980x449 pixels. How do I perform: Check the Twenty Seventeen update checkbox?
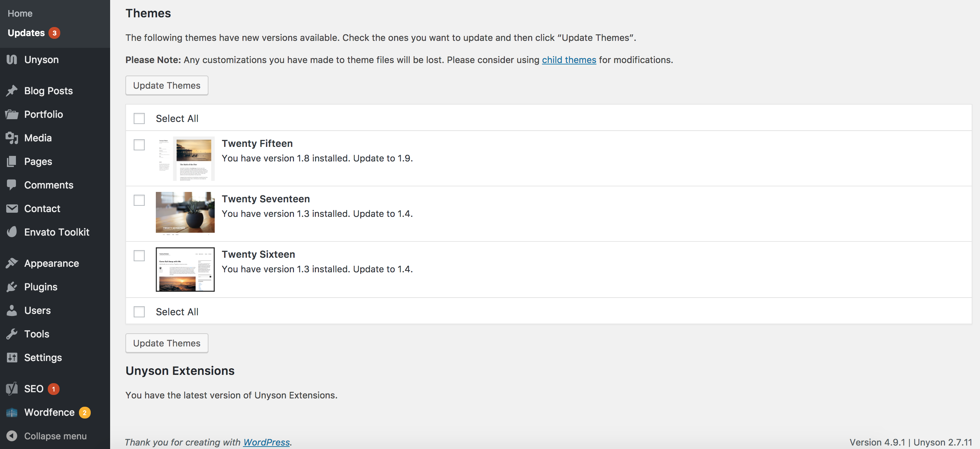click(x=139, y=201)
